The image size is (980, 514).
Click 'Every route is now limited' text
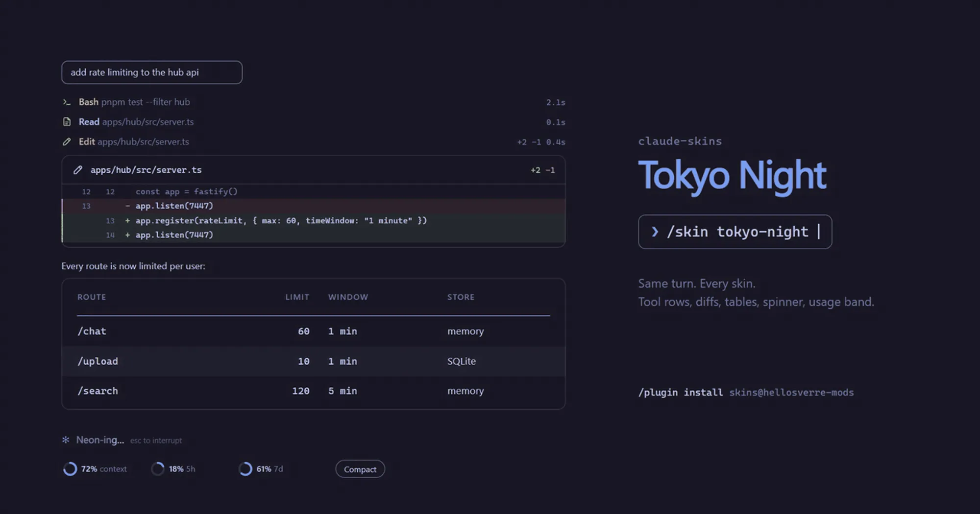133,266
